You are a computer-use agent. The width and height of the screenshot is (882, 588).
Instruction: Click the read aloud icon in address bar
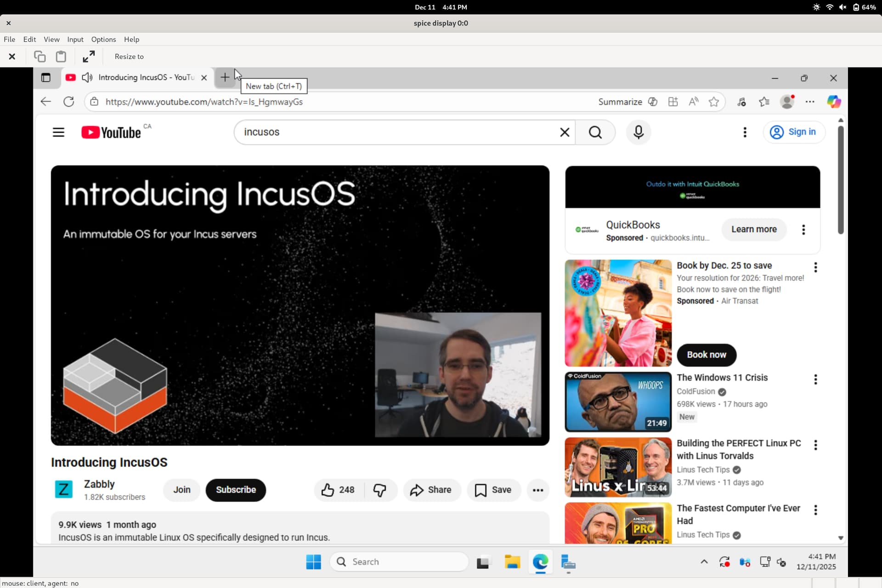click(693, 102)
